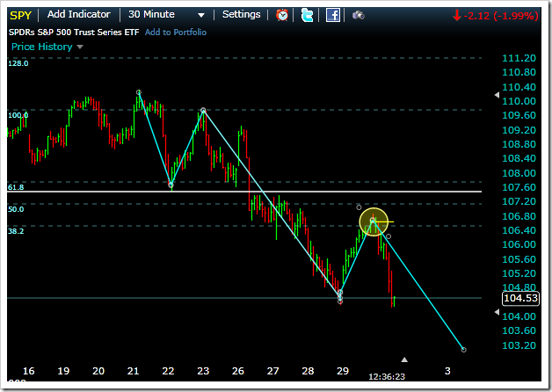Image resolution: width=552 pixels, height=392 pixels.
Task: Open the 30 Minute interval dropdown
Action: (166, 14)
